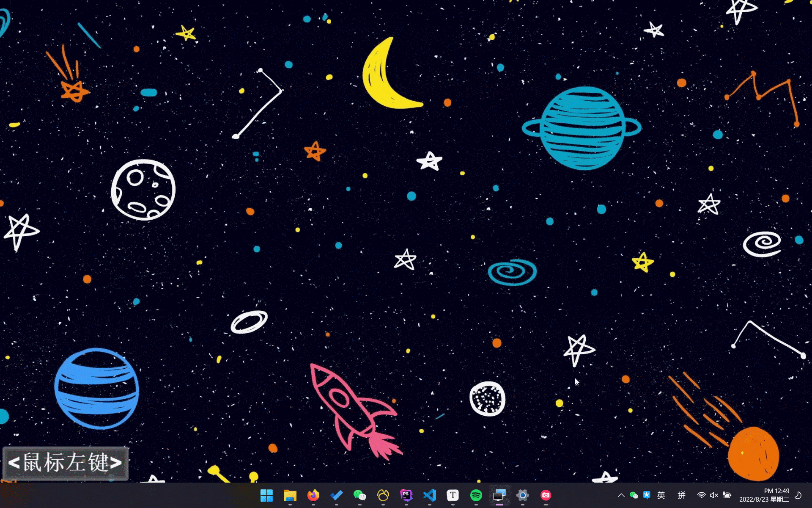The image size is (812, 508).
Task: Open the clock and date calendar flyout
Action: [x=764, y=495]
